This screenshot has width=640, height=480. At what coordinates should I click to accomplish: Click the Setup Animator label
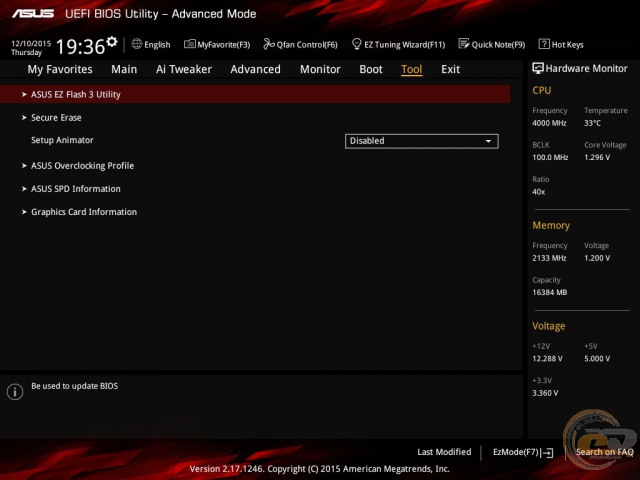[62, 140]
